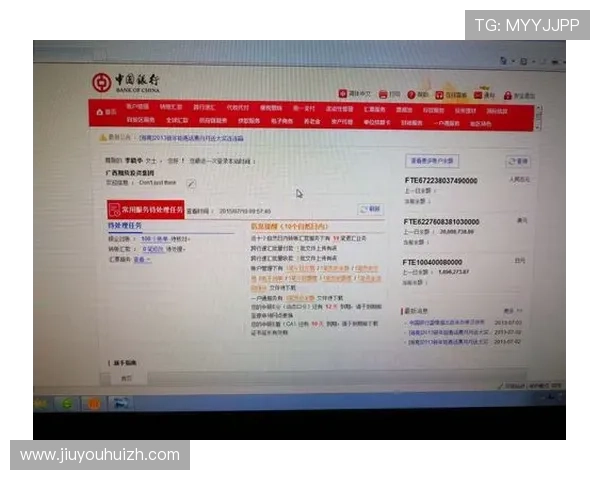The image size is (600, 480).
Task: Select account FTE6227608381030000
Action: pyautogui.click(x=441, y=222)
